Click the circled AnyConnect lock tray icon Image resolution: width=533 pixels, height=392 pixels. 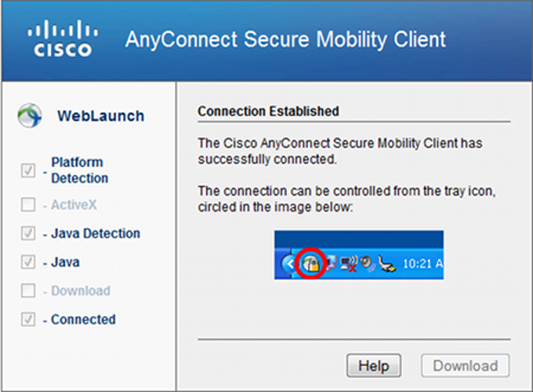click(x=311, y=264)
